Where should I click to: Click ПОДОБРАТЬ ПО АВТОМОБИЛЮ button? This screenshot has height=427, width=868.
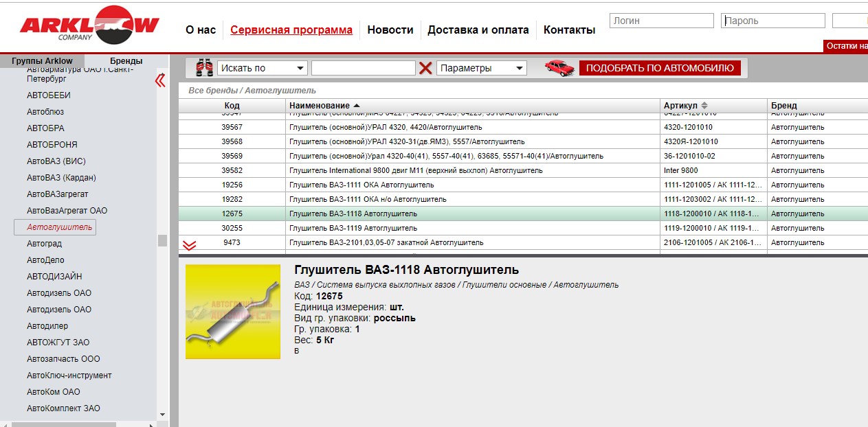[660, 68]
